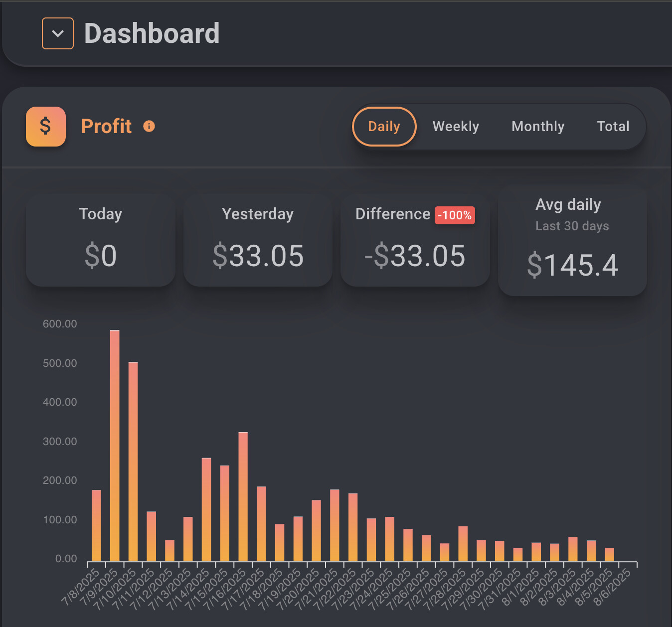Select the Daily period toggle
672x627 pixels.
tap(384, 127)
